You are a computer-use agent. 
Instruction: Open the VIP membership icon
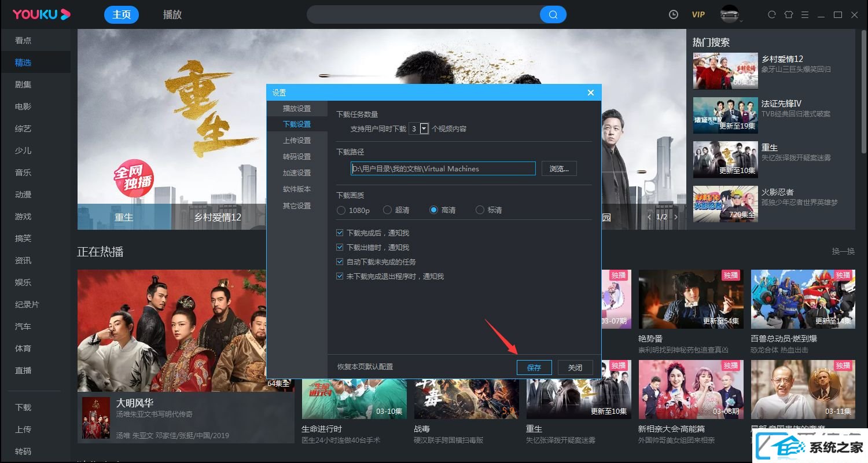coord(698,14)
